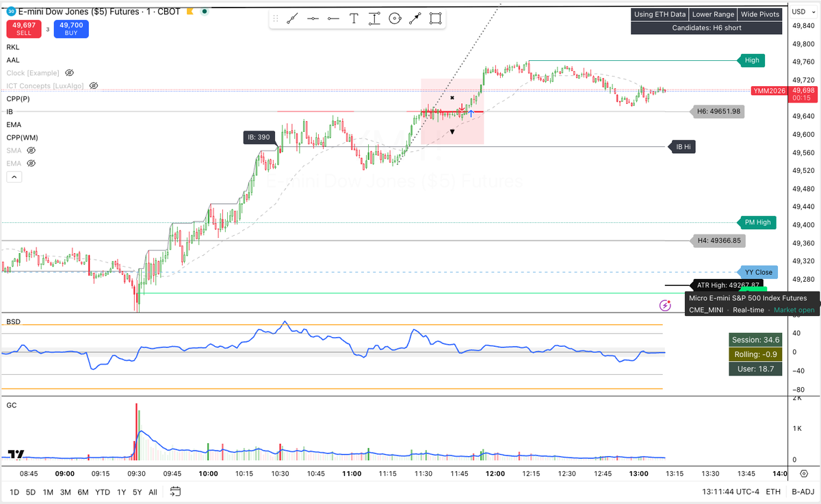The image size is (821, 504).
Task: Switch to the 3M range
Action: (x=65, y=492)
